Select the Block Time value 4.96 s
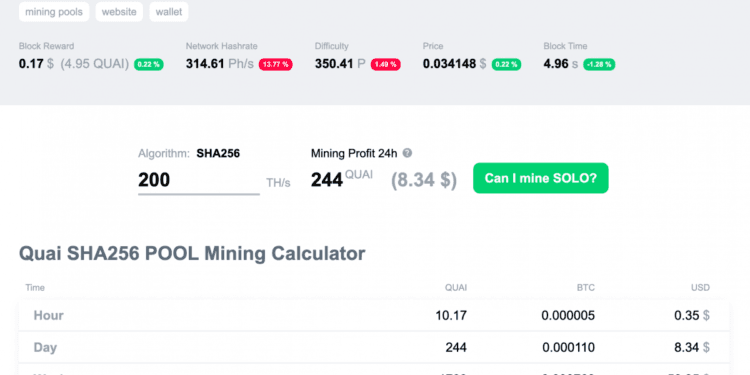This screenshot has width=750, height=375. [561, 64]
